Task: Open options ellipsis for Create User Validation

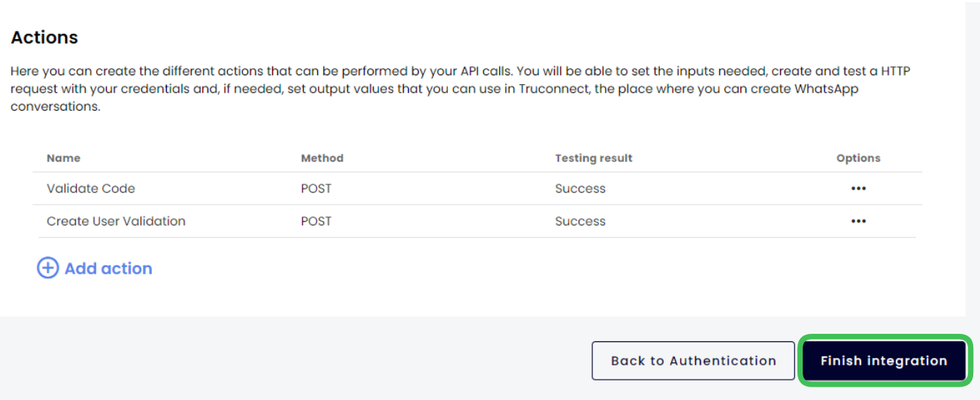Action: 858,221
